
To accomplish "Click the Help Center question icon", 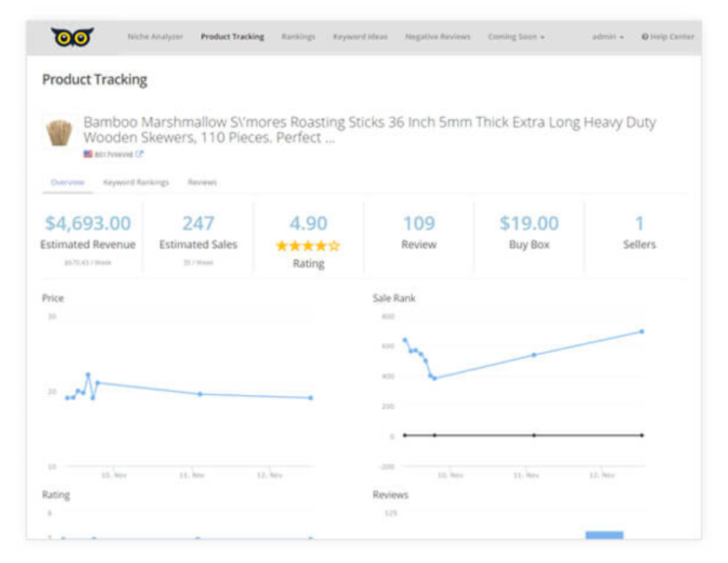I will tap(645, 37).
